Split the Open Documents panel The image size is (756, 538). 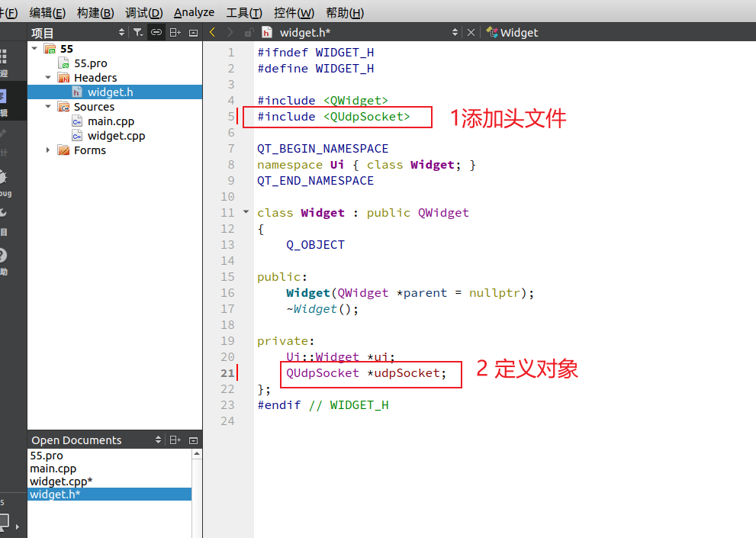tap(175, 440)
